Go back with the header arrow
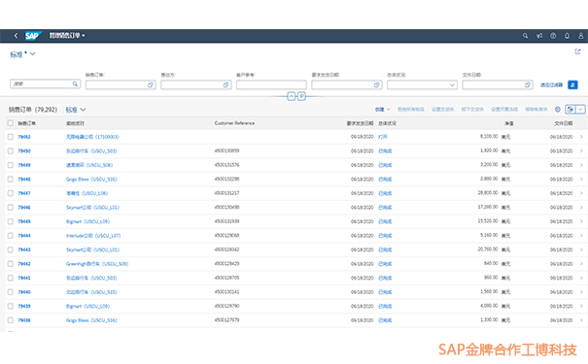The width and height of the screenshot is (588, 364). click(x=16, y=36)
